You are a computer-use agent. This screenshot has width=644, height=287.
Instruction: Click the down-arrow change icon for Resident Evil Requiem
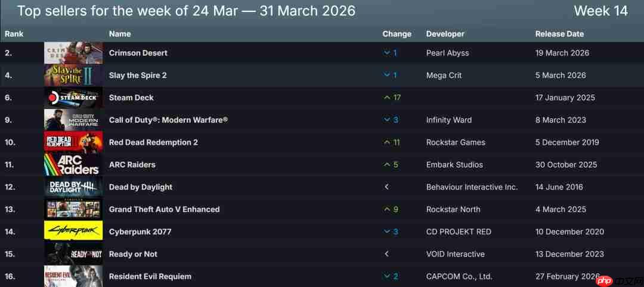386,276
